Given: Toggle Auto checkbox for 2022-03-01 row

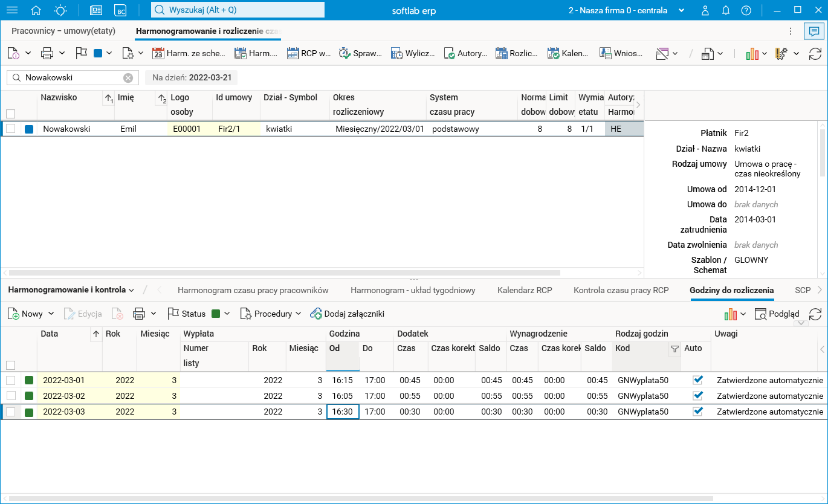Looking at the screenshot, I should pos(698,380).
